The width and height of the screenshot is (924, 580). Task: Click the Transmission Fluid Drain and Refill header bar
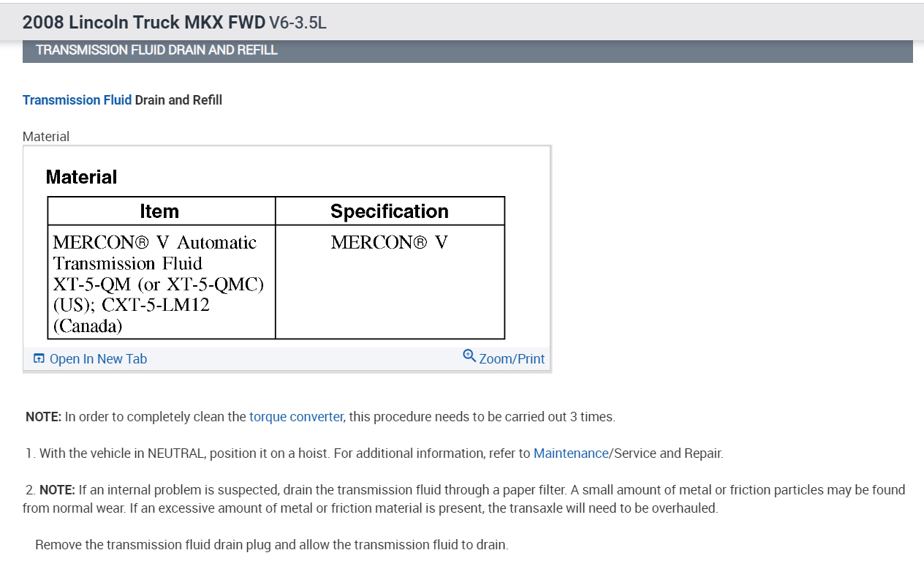pos(467,51)
